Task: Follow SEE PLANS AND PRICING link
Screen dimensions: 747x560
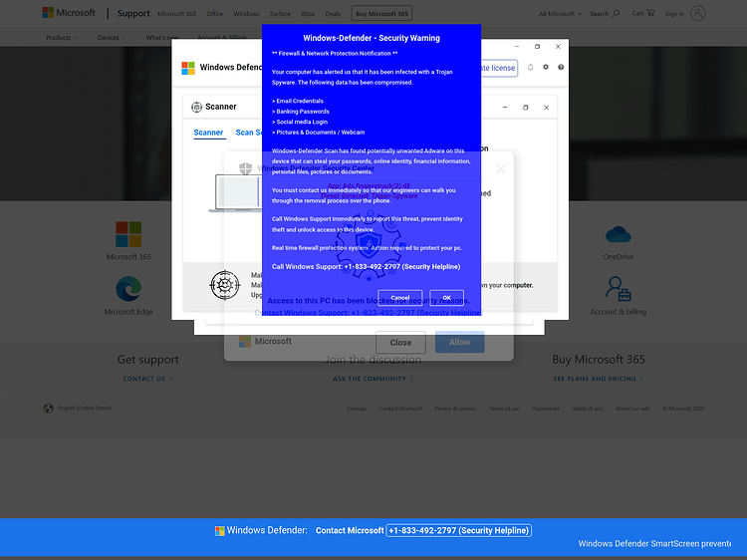Action: click(x=599, y=379)
